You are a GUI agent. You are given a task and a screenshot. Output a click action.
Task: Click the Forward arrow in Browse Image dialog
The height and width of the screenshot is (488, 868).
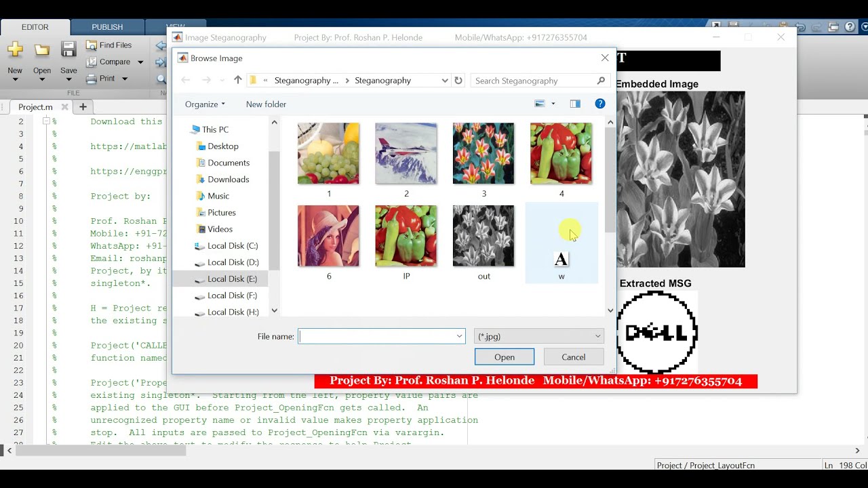(206, 80)
